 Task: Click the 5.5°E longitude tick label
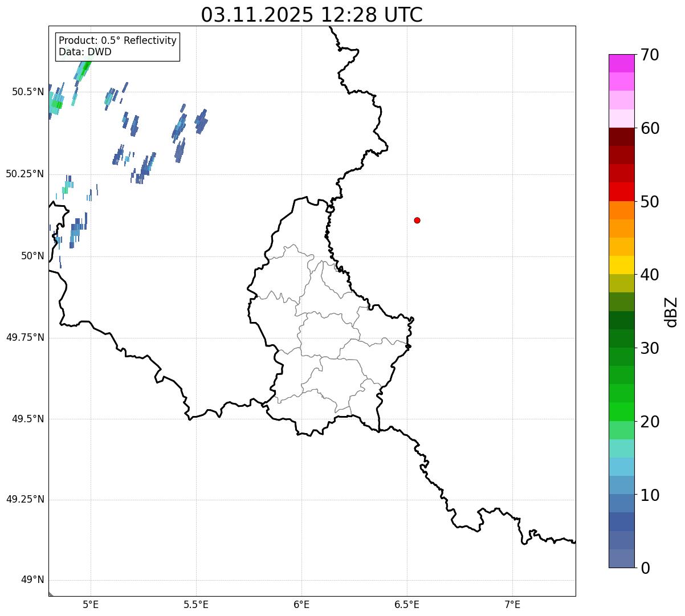tap(196, 604)
